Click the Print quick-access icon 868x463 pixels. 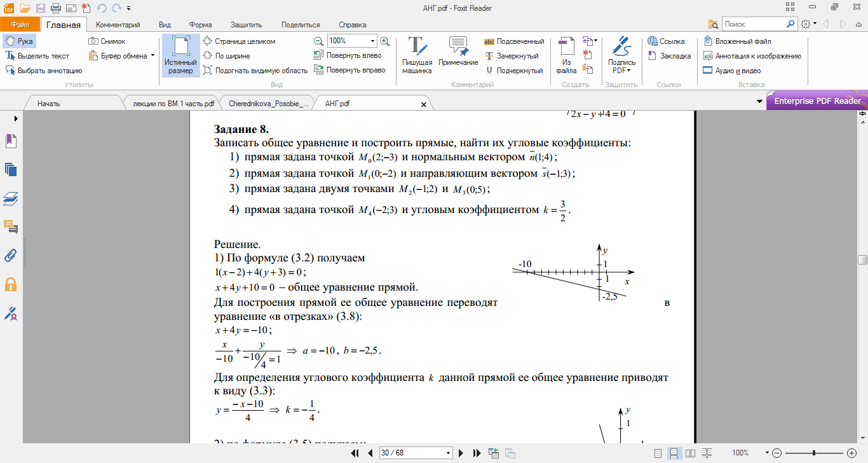coord(55,8)
